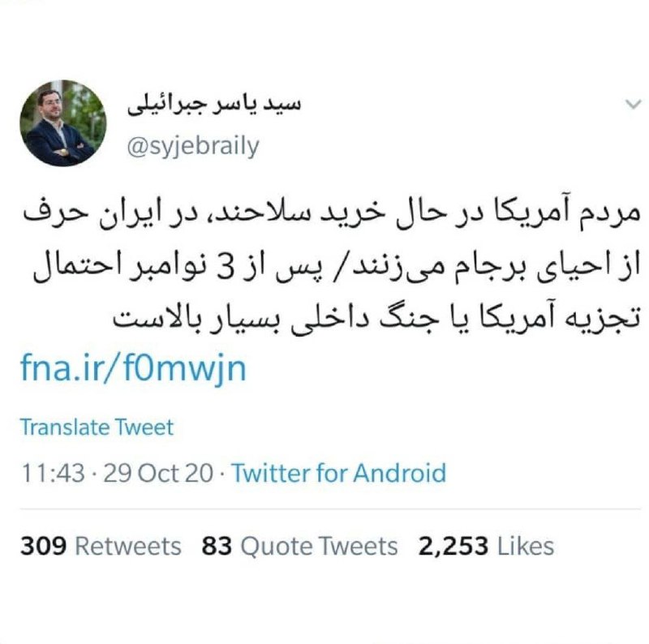Image resolution: width=649 pixels, height=644 pixels.
Task: Open the tweet options chevron menu
Action: 634,105
